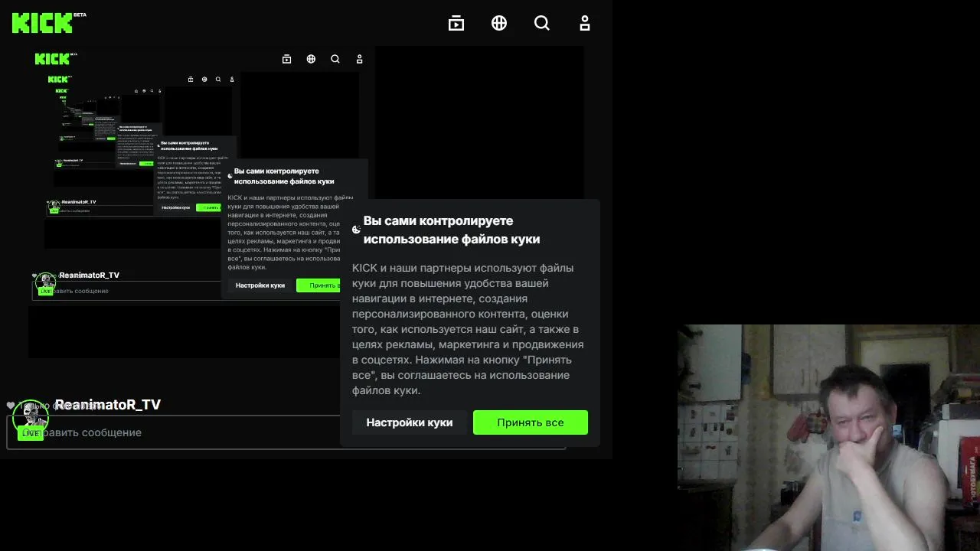This screenshot has height=551, width=980.
Task: Click the mid-sized nested ReanimatoR_TV name
Action: [90, 275]
